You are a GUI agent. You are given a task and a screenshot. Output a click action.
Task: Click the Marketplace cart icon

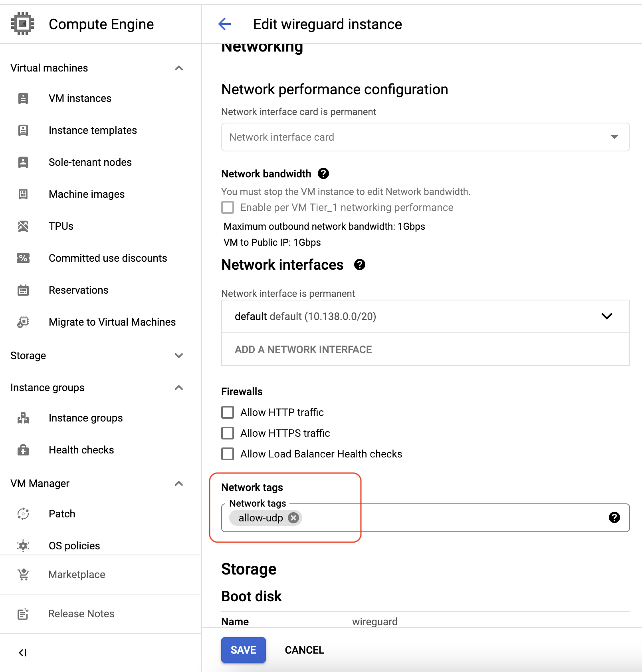click(x=23, y=575)
